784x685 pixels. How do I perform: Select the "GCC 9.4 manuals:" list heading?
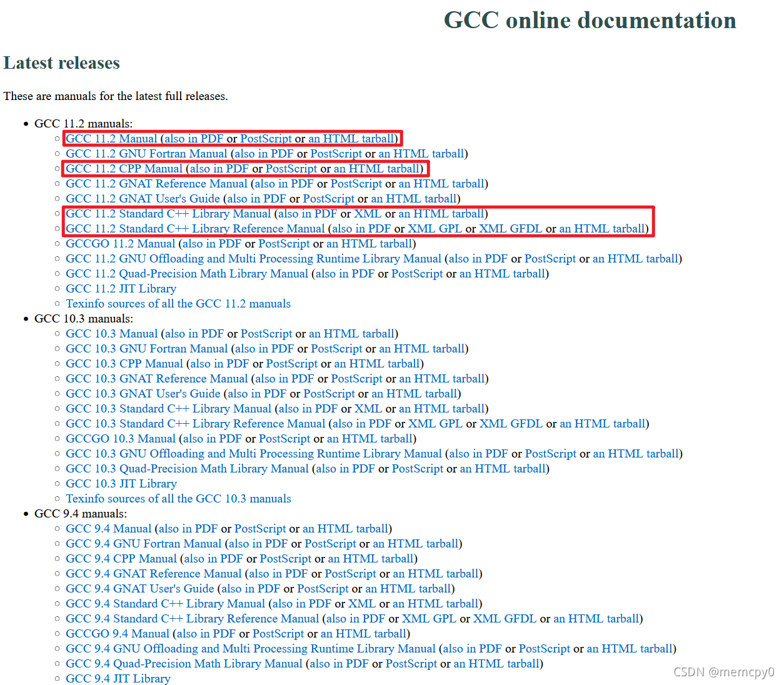[x=81, y=514]
